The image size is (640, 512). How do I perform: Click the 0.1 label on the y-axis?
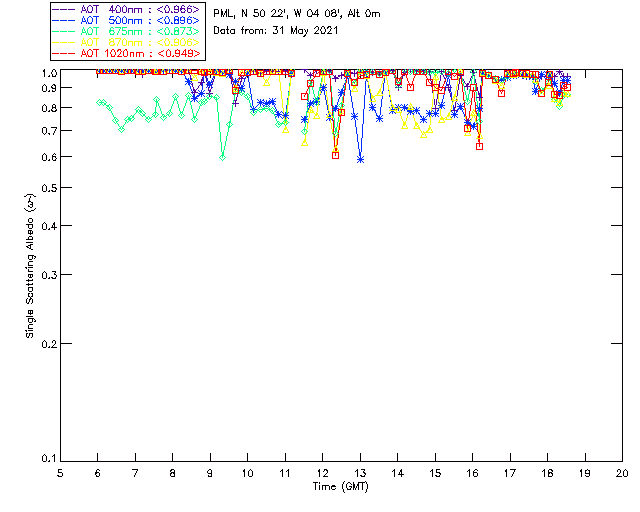point(49,459)
